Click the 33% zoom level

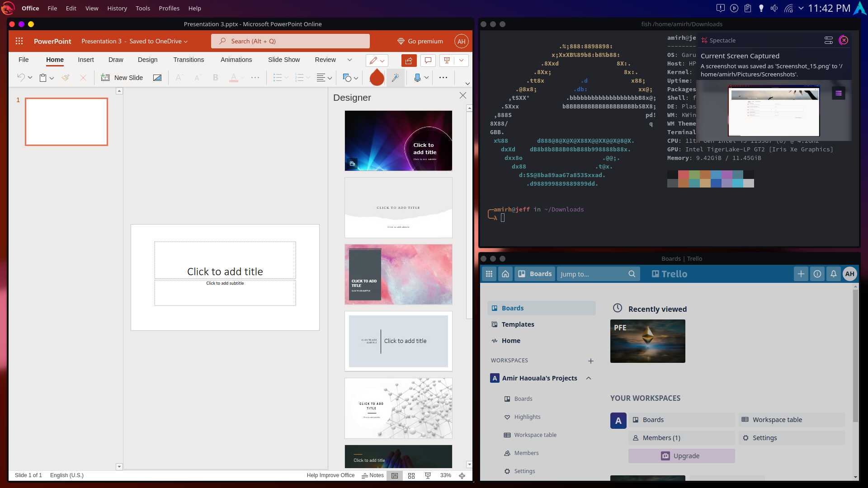click(446, 475)
